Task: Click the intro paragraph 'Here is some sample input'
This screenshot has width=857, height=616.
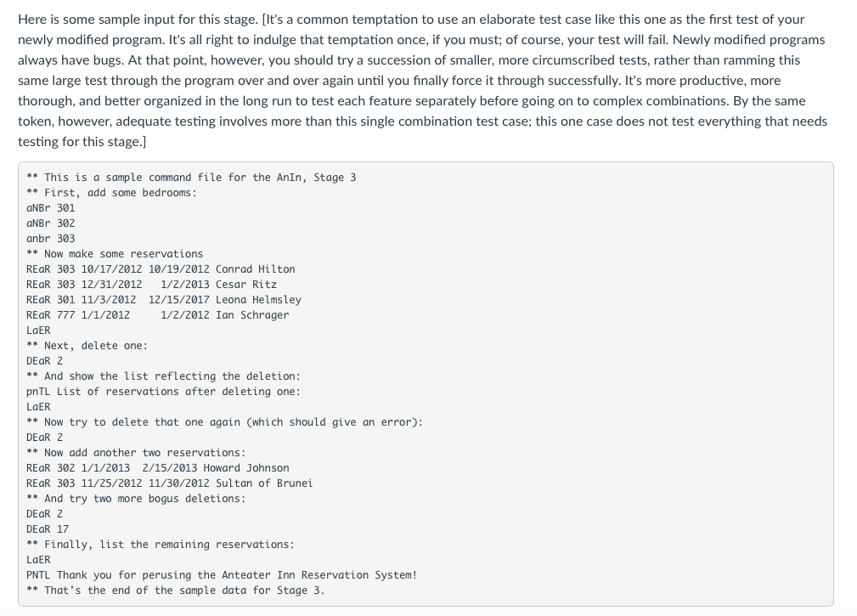Action: 422,81
